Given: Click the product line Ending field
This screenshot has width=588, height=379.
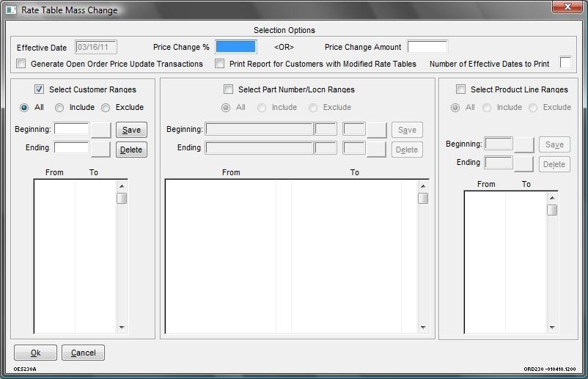Looking at the screenshot, I should 499,163.
